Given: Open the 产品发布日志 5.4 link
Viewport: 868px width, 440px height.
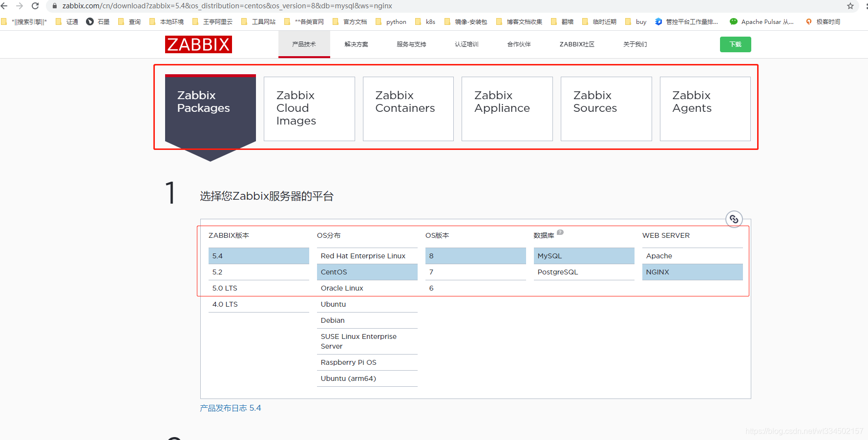Looking at the screenshot, I should [231, 408].
